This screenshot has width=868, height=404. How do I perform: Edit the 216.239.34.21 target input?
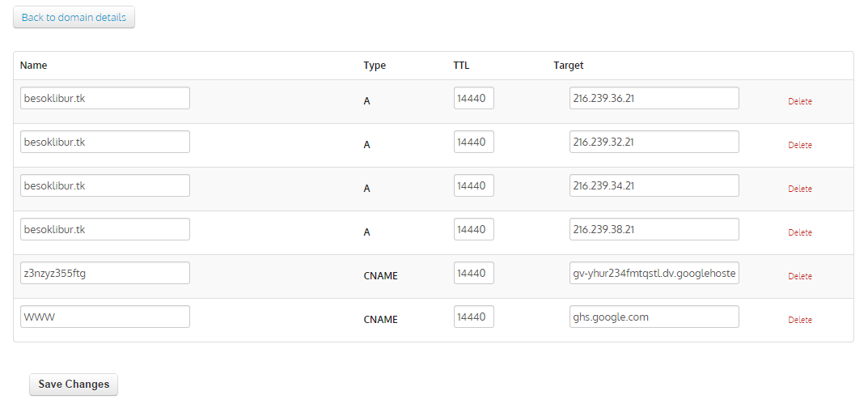click(x=654, y=185)
